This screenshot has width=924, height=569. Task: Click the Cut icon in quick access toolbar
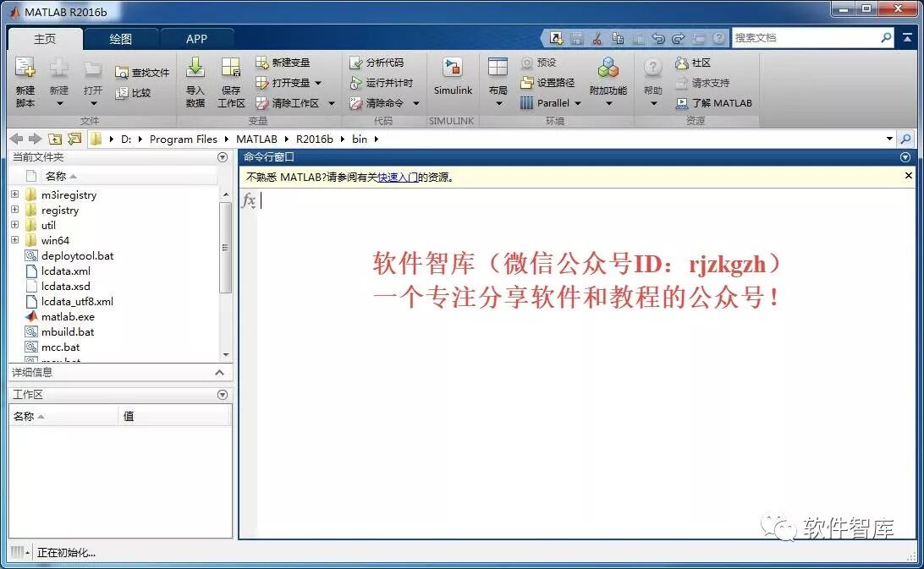(597, 38)
